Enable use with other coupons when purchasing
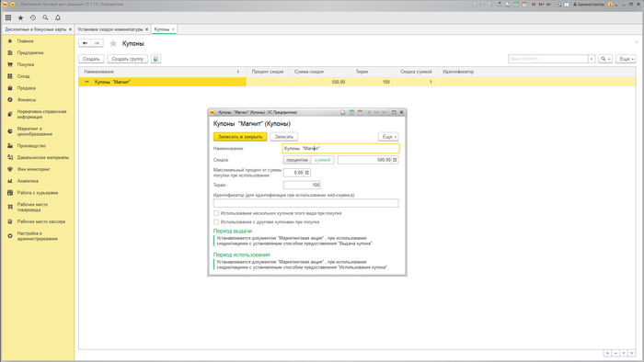 point(216,221)
